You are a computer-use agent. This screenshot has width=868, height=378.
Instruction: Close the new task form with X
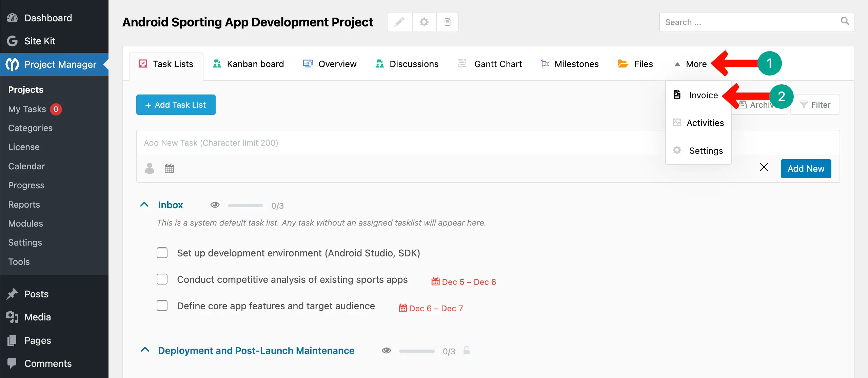(764, 167)
